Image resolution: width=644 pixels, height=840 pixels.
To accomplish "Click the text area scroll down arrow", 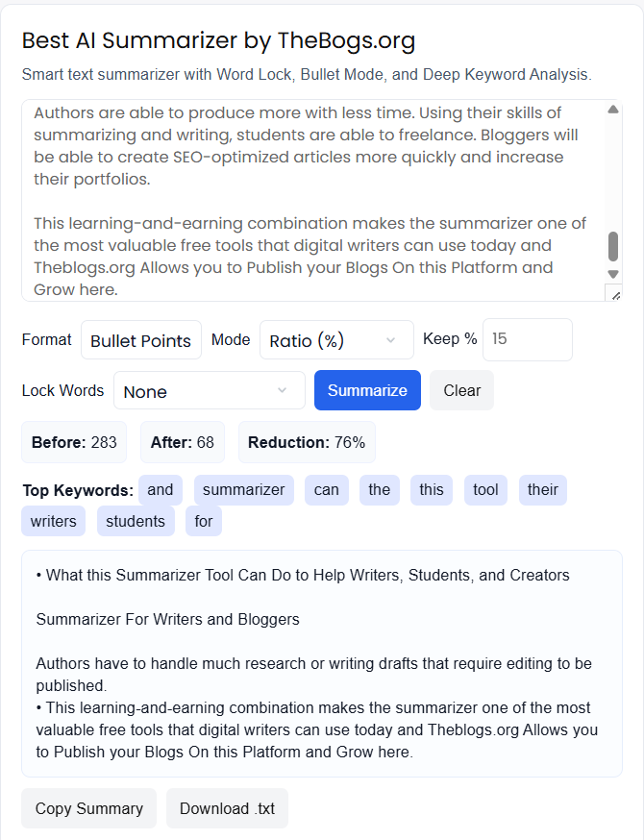I will point(613,275).
